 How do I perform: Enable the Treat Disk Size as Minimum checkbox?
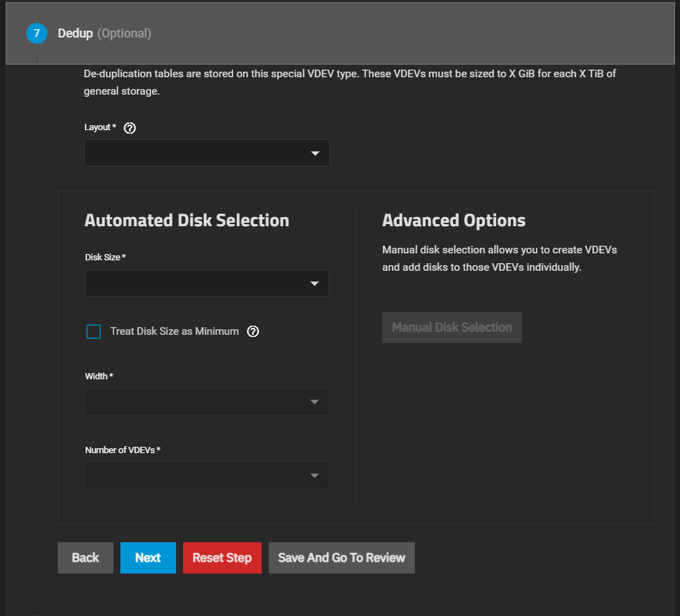[94, 332]
